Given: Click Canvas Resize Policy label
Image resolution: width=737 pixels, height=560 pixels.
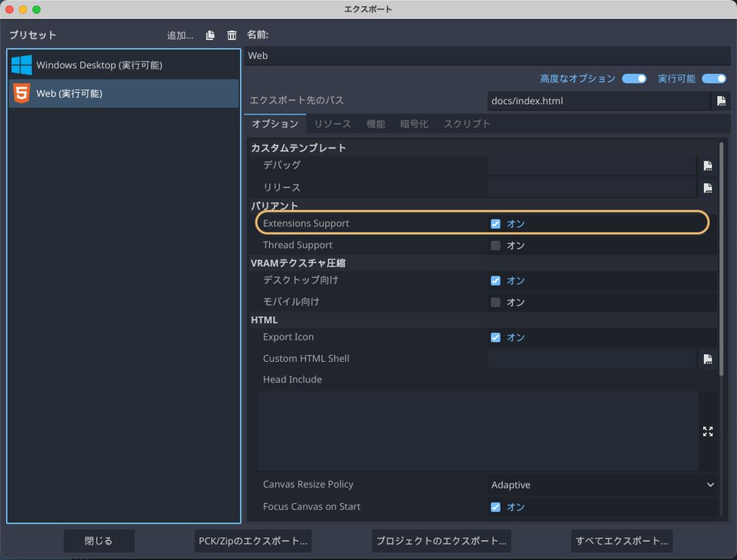Looking at the screenshot, I should [x=308, y=484].
